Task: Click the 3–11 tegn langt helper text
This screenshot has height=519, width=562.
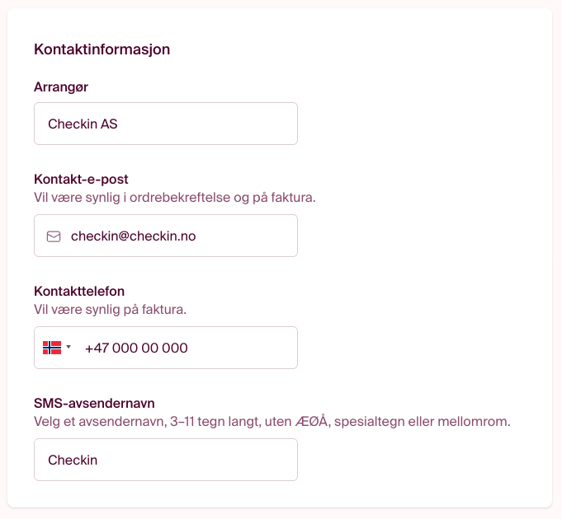Action: coord(272,422)
